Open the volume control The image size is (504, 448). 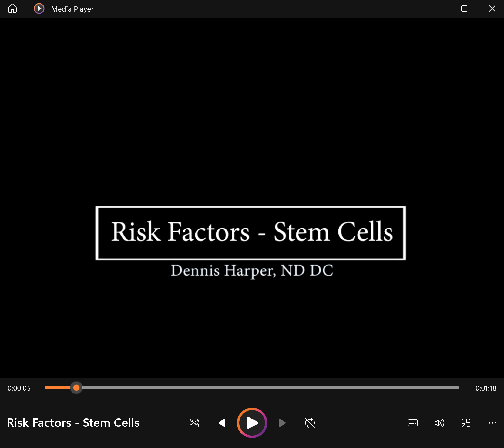[x=439, y=423]
